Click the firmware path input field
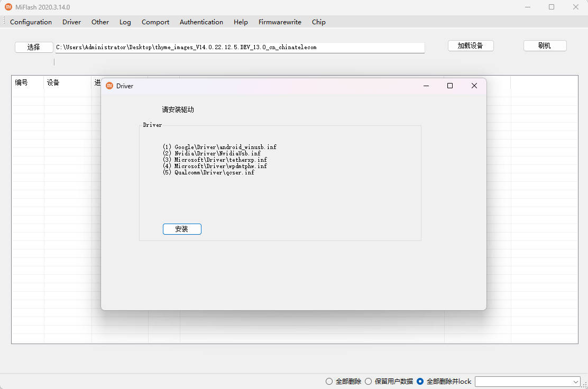Screen dimensions: 588x389 240,48
